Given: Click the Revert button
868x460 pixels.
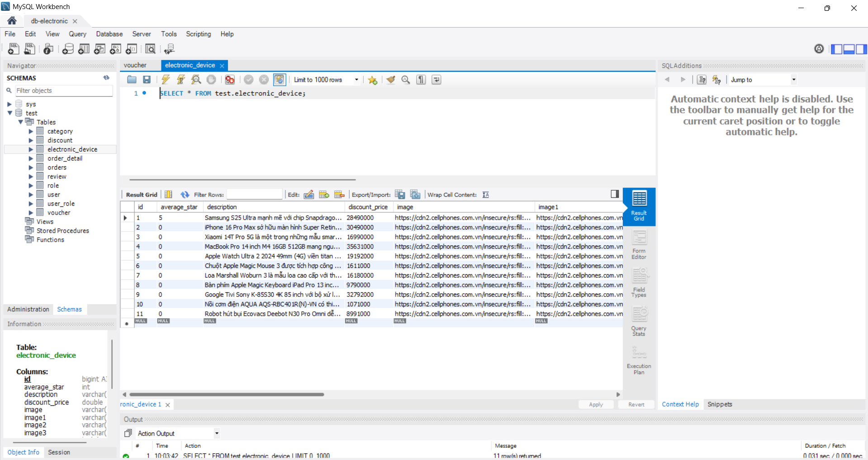Looking at the screenshot, I should click(636, 404).
